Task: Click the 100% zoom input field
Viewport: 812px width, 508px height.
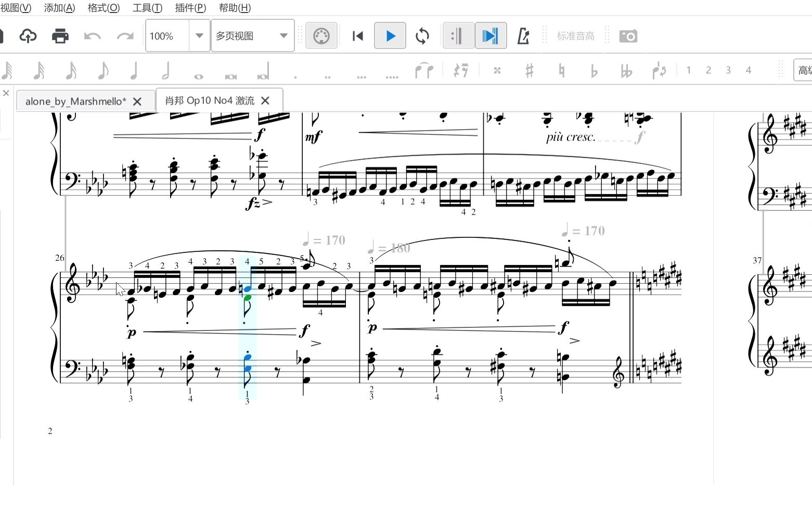Action: click(167, 36)
